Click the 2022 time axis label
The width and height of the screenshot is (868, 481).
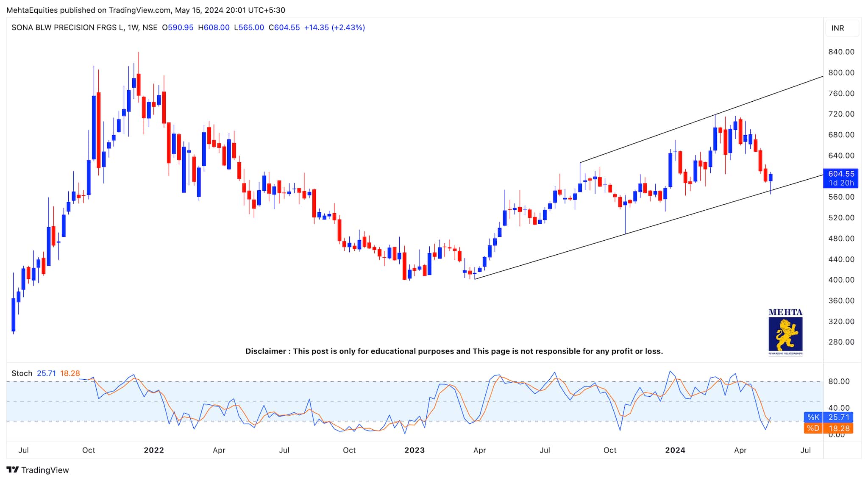pos(153,450)
